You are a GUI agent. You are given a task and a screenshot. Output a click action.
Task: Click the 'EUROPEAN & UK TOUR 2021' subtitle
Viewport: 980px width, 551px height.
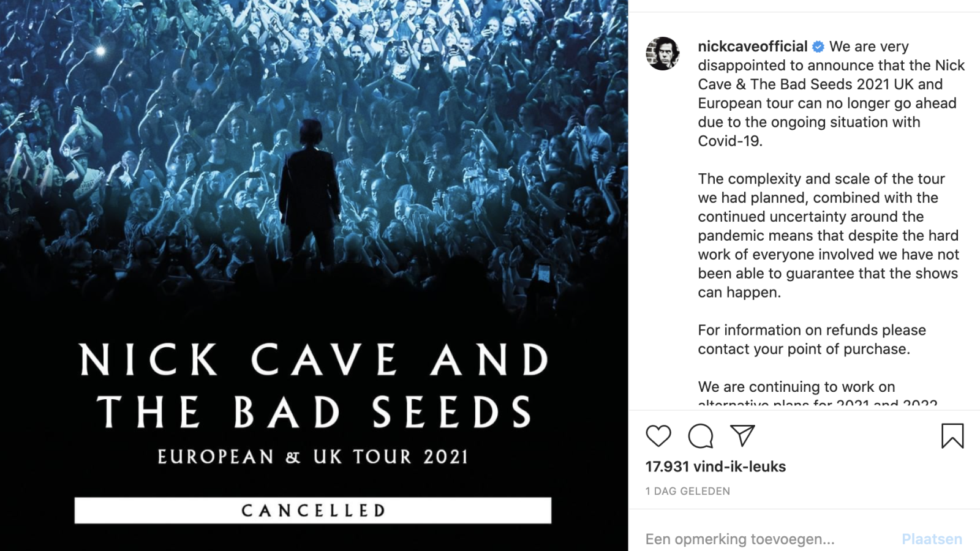[x=313, y=457]
